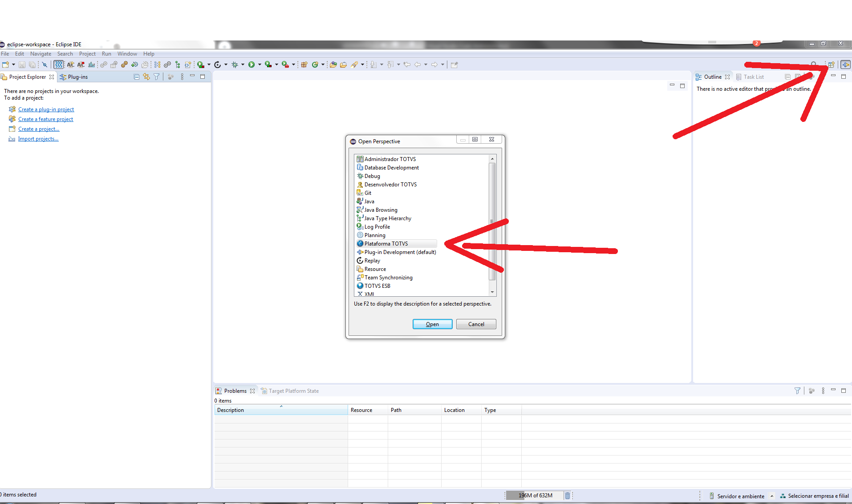The image size is (852, 504).
Task: Open a new wizard using the New icon
Action: click(x=7, y=65)
